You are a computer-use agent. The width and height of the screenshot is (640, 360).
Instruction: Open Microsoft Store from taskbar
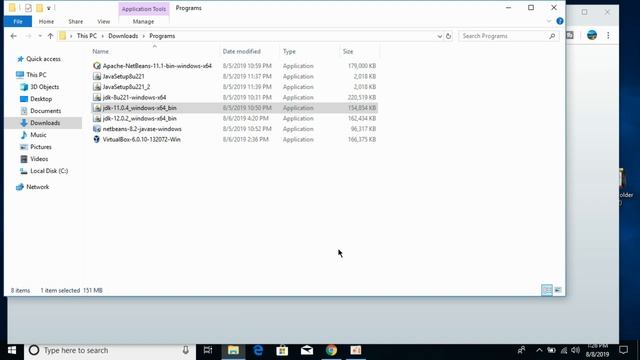click(x=282, y=350)
